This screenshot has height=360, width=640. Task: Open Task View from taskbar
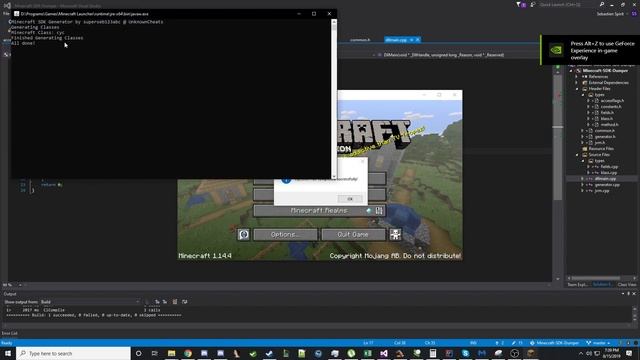click(155, 353)
